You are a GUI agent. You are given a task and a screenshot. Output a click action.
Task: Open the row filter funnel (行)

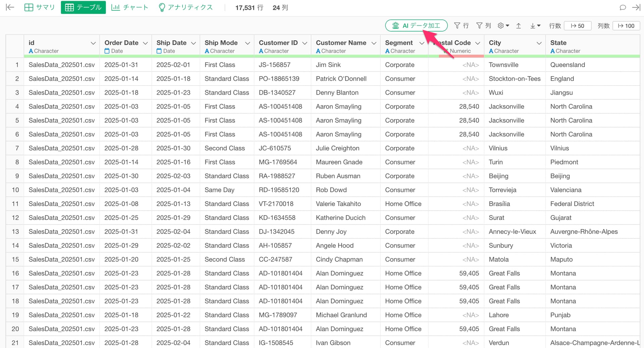[461, 26]
